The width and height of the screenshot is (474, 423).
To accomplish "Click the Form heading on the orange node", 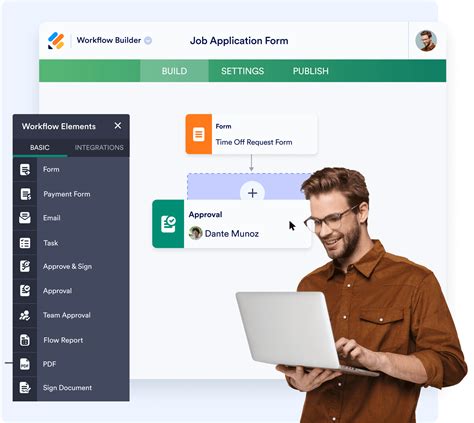I will [223, 126].
